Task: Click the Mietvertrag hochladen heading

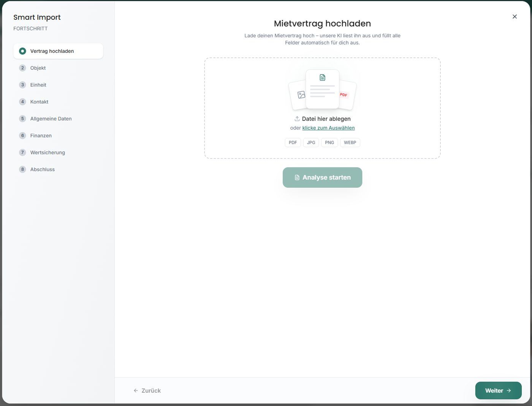Action: [x=322, y=23]
